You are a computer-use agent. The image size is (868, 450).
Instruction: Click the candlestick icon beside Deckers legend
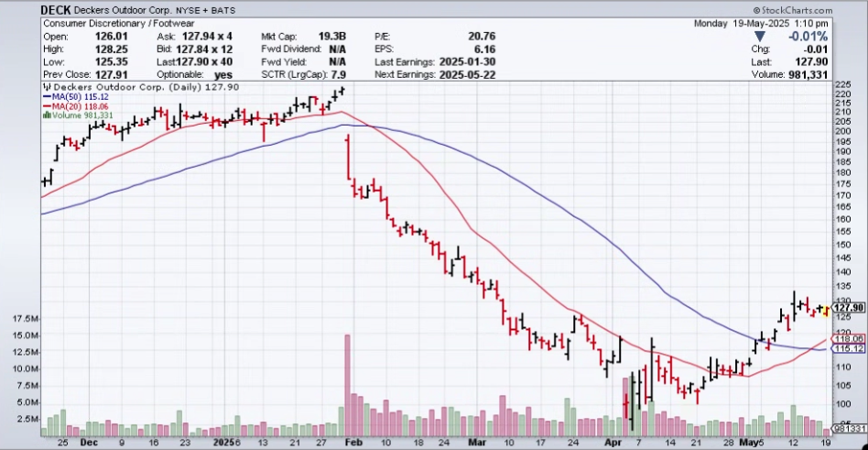[x=47, y=86]
